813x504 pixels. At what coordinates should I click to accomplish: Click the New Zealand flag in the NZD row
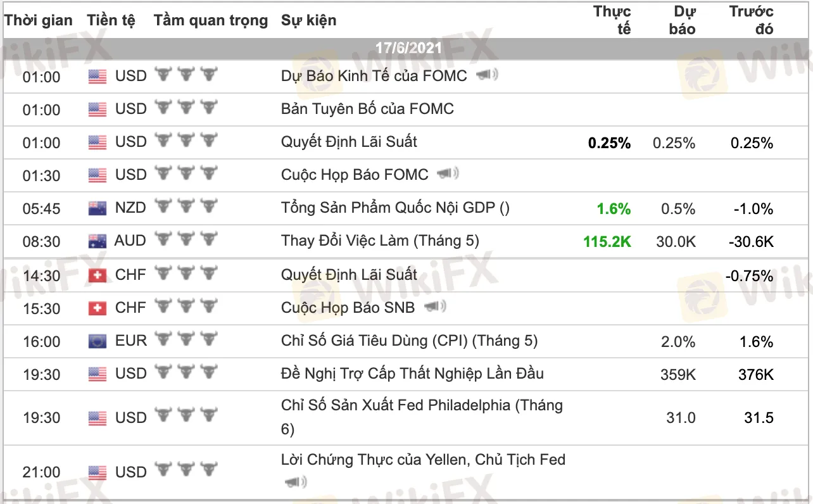coord(98,207)
